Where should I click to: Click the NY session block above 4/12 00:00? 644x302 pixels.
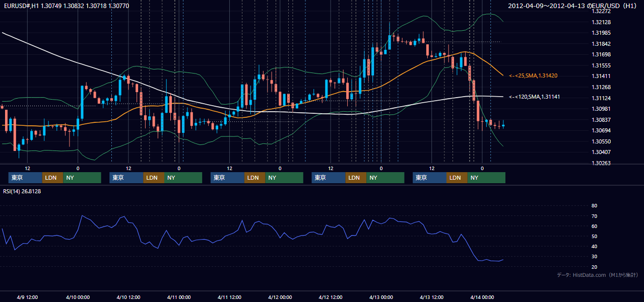284,178
